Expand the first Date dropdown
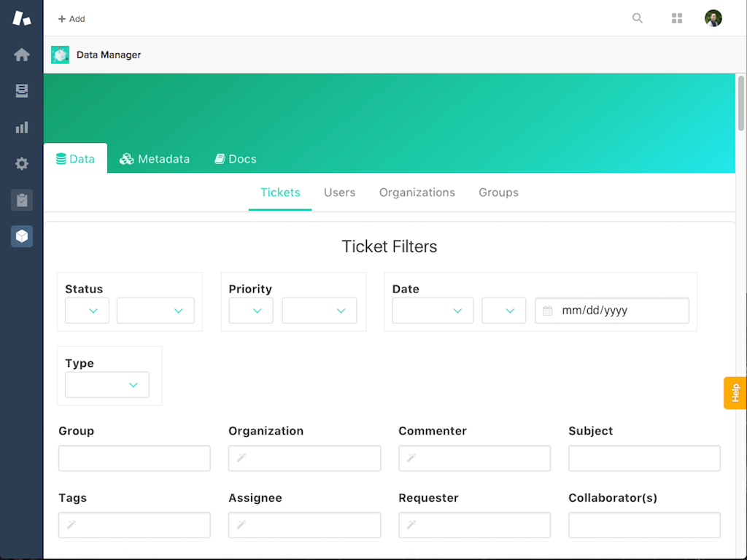Image resolution: width=747 pixels, height=560 pixels. [433, 311]
